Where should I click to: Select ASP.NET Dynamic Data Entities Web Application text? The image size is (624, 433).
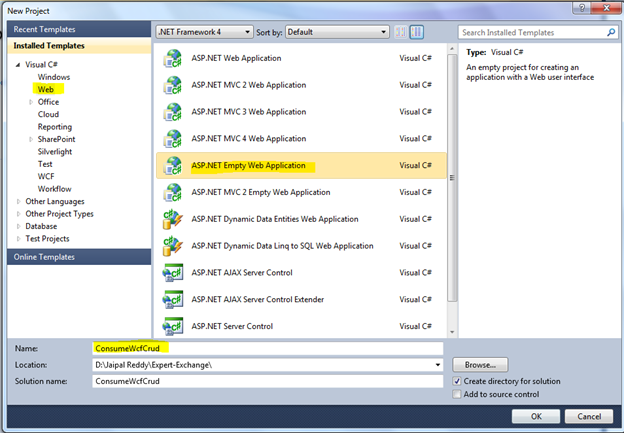coord(275,219)
